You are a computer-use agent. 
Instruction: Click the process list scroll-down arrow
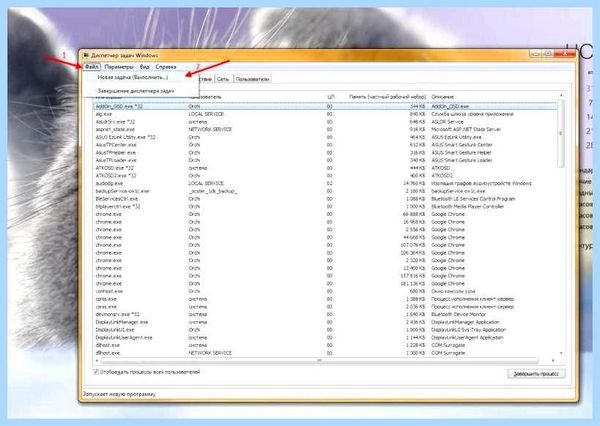pos(561,353)
